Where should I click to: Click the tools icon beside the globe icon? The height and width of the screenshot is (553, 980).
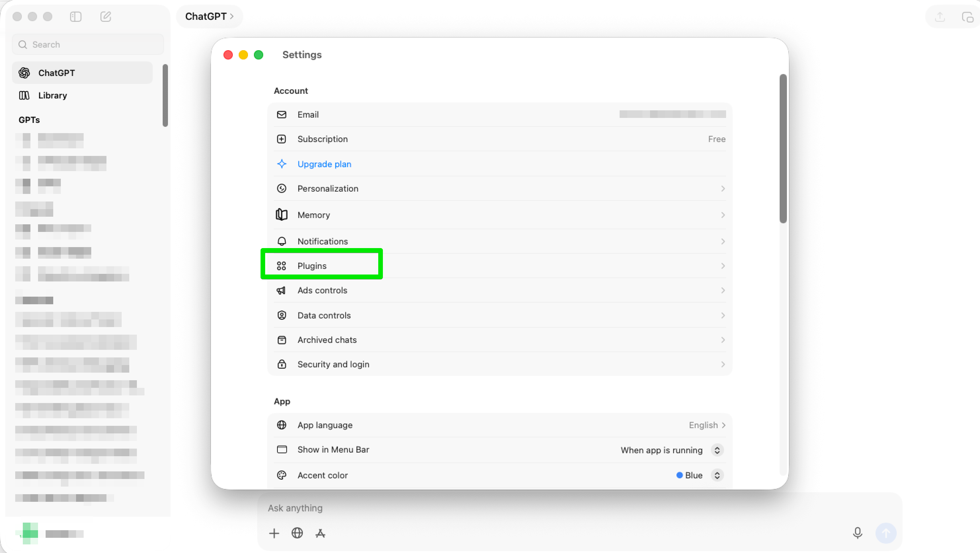coord(320,533)
